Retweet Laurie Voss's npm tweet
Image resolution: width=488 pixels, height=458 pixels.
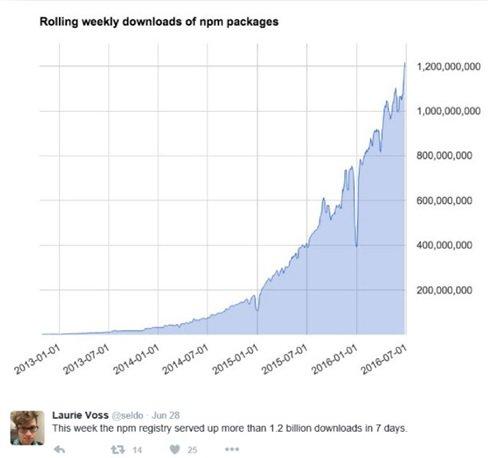[x=118, y=449]
